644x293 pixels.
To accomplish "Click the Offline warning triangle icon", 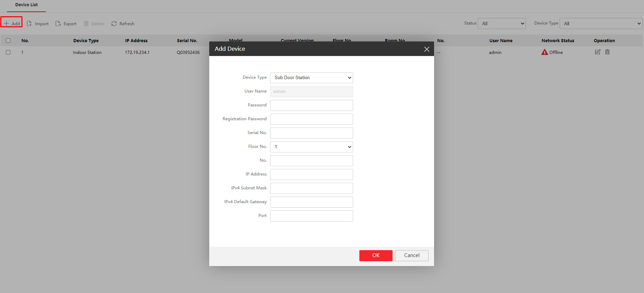I will (545, 52).
